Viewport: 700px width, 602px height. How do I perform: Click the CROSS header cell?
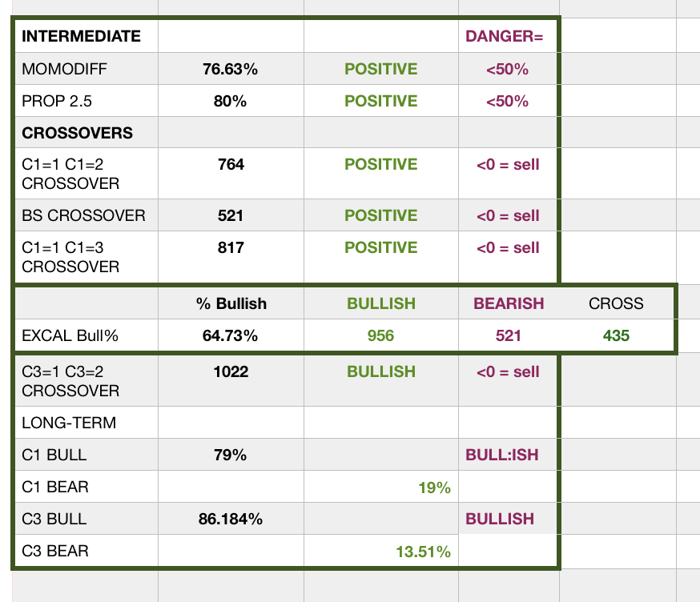(616, 303)
